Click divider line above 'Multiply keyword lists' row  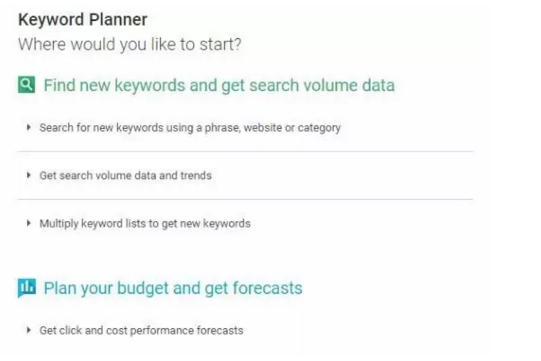(x=246, y=199)
